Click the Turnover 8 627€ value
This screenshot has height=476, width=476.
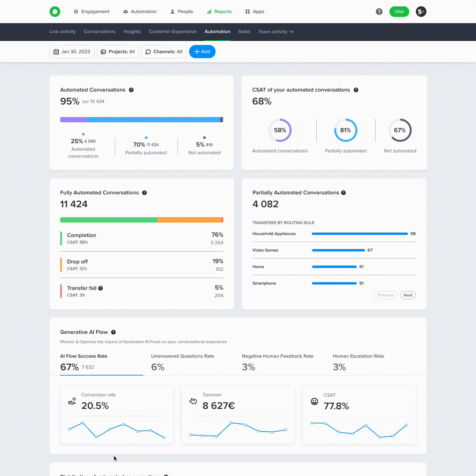tap(219, 406)
